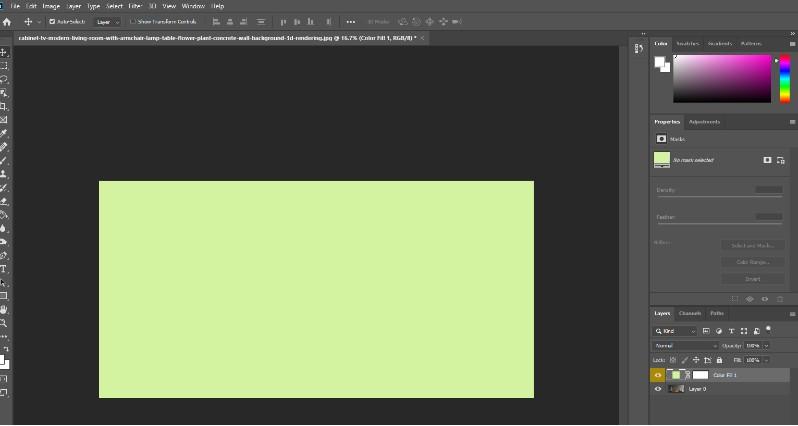This screenshot has height=426, width=798.
Task: Click lock all padlock icon in Layers panel
Action: (x=719, y=360)
